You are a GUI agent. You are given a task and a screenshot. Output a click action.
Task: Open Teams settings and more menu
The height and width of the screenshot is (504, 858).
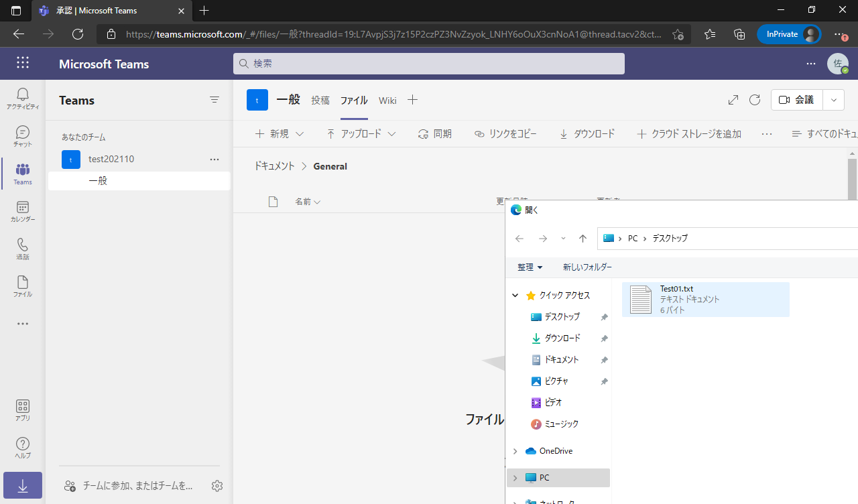pyautogui.click(x=811, y=64)
